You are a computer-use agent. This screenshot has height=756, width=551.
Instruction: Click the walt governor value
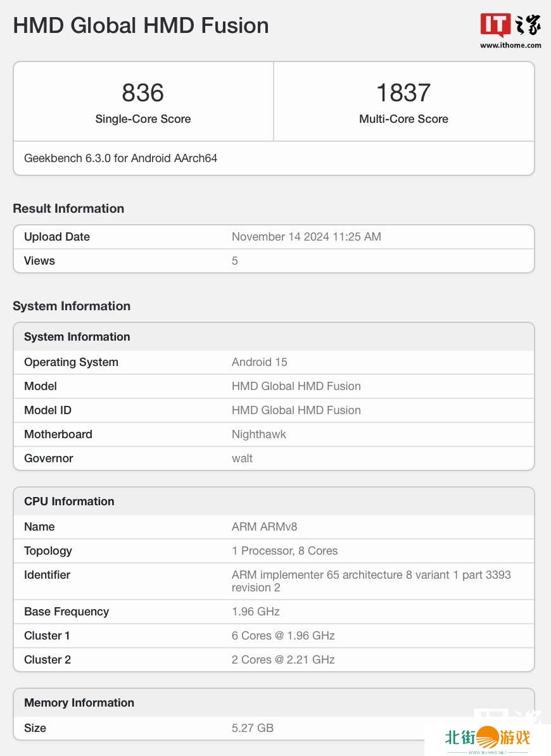[x=243, y=458]
